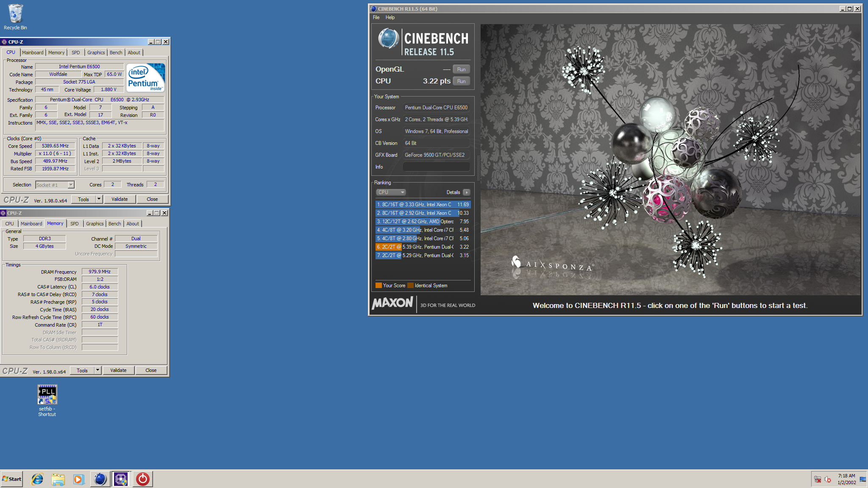Click the brown Identical System legend swatch
Image resolution: width=868 pixels, height=488 pixels.
[410, 286]
